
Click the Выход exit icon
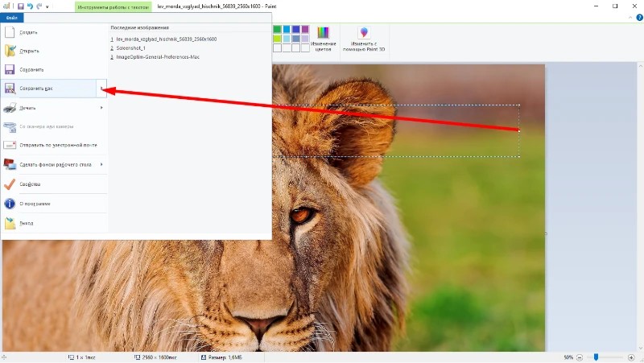[x=10, y=223]
